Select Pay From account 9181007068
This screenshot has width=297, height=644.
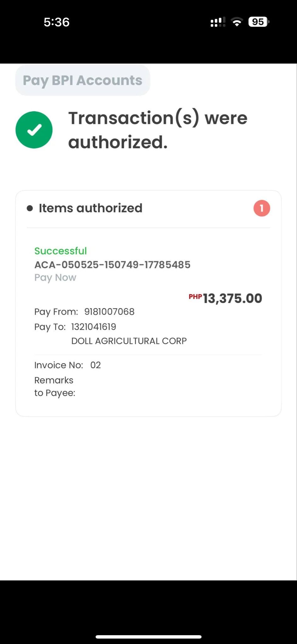(x=109, y=312)
